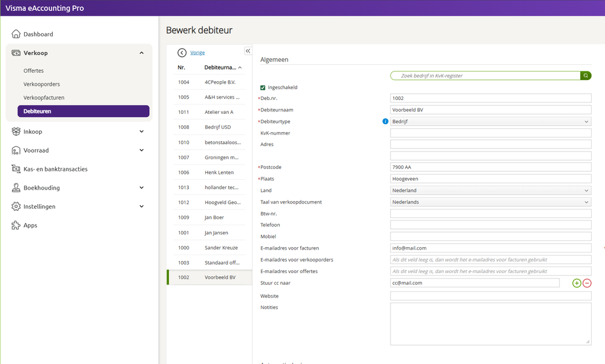
Task: Open Offertes in the sidebar
Action: pos(33,71)
